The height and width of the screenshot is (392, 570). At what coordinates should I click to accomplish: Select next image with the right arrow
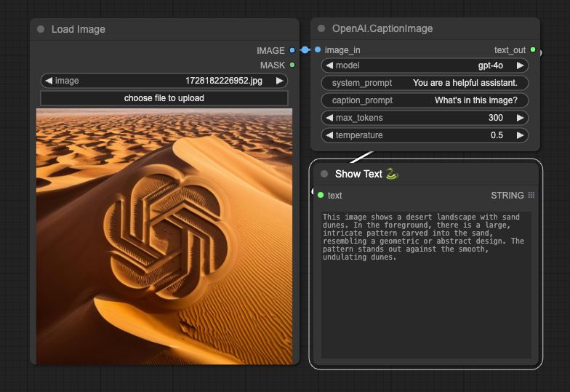[279, 80]
